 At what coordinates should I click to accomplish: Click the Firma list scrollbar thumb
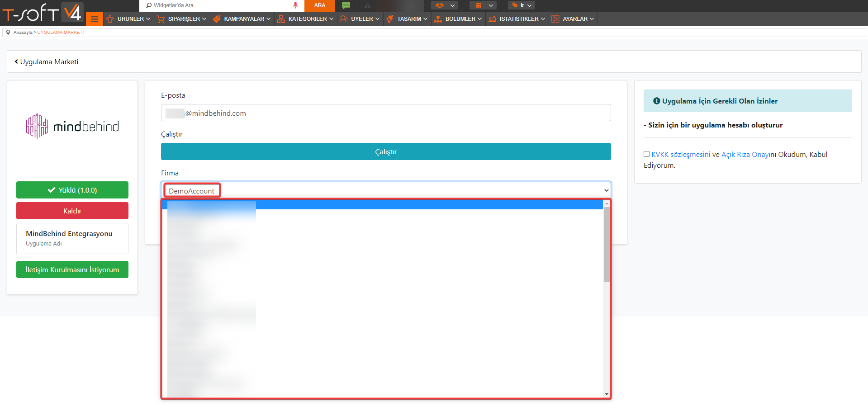pos(607,245)
